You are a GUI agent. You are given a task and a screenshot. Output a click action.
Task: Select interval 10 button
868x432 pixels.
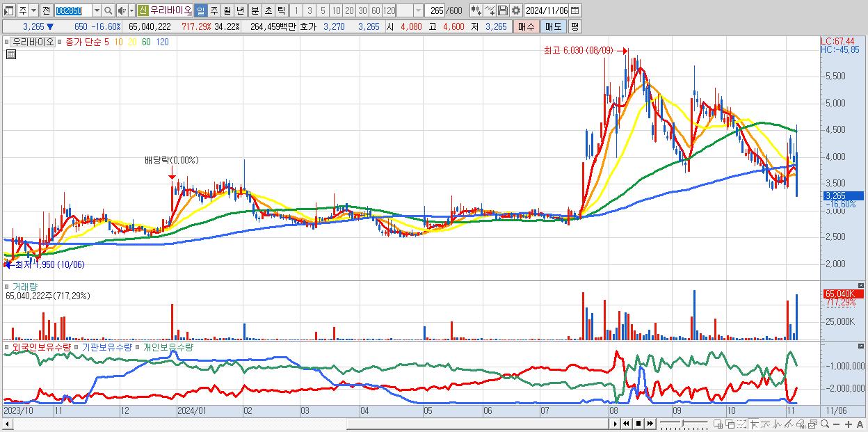pyautogui.click(x=336, y=11)
